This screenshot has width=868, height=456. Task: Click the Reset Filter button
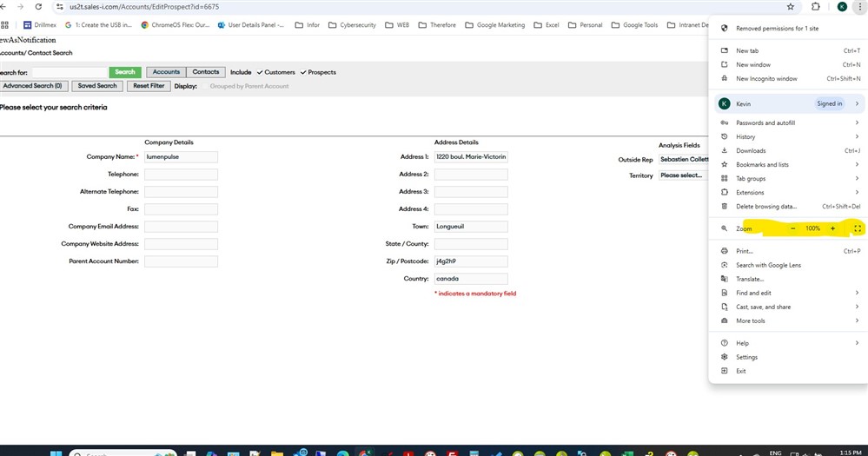(148, 86)
